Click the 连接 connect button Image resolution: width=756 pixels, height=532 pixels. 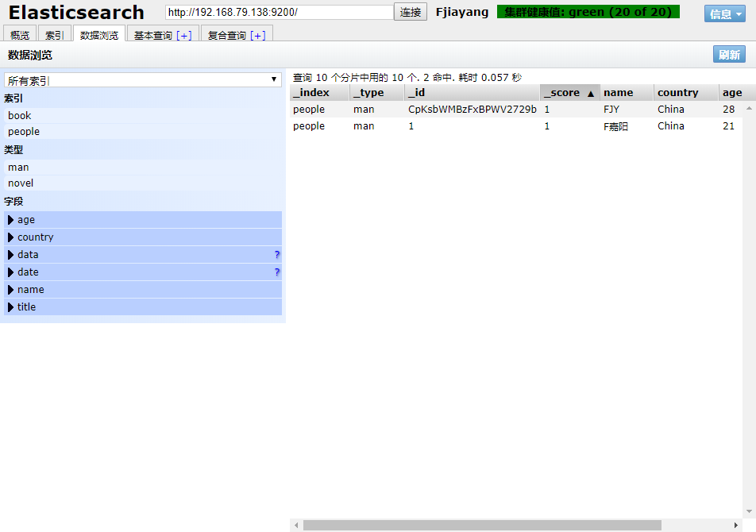point(411,12)
